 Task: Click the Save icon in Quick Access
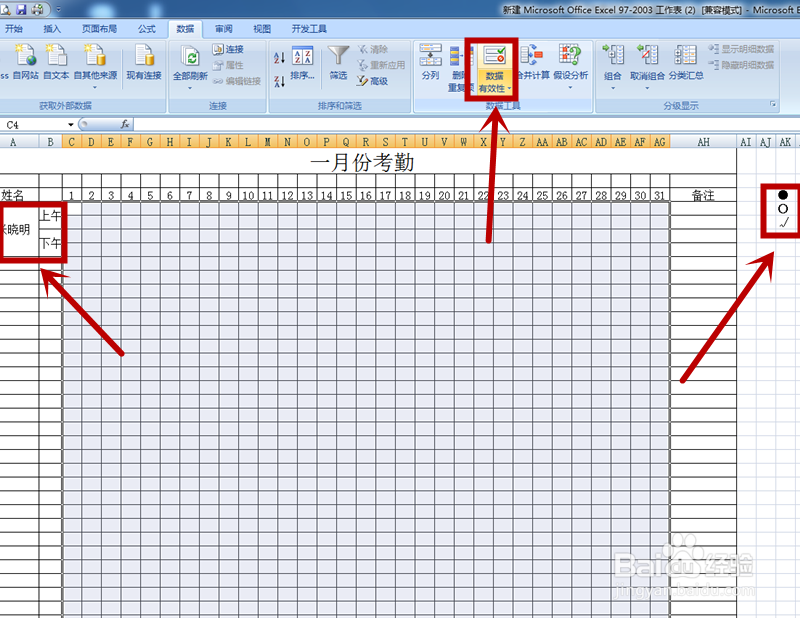coord(21,9)
